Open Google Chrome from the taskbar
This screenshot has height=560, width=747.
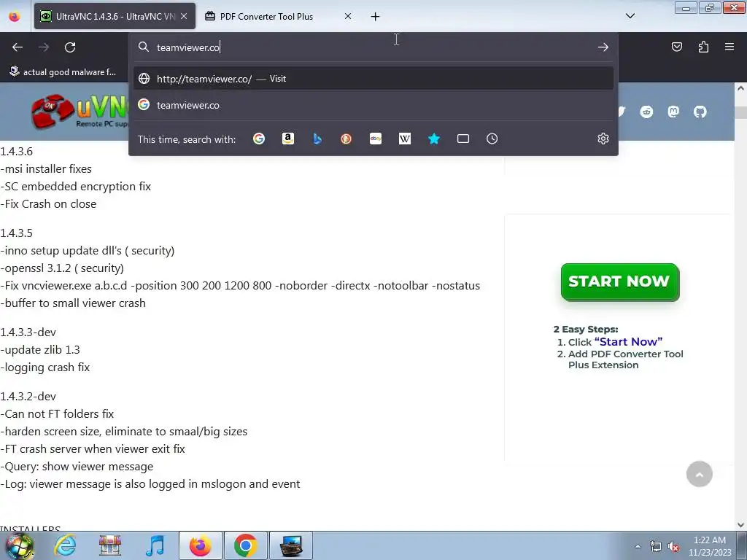pyautogui.click(x=245, y=545)
